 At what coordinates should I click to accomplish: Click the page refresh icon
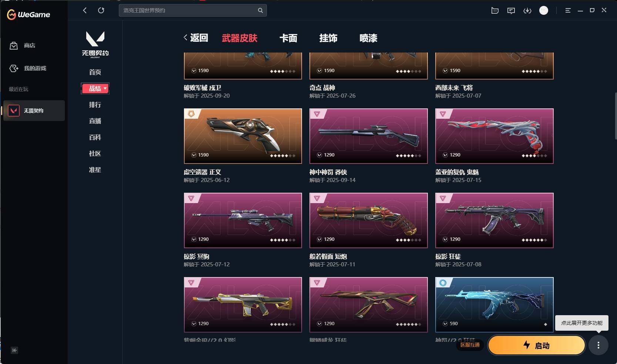tap(101, 10)
